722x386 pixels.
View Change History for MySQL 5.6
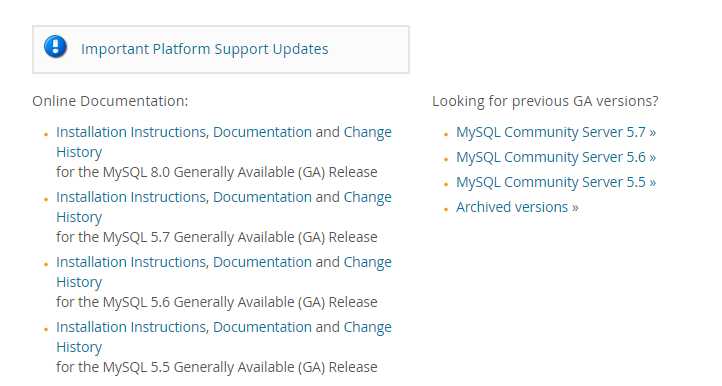(367, 262)
